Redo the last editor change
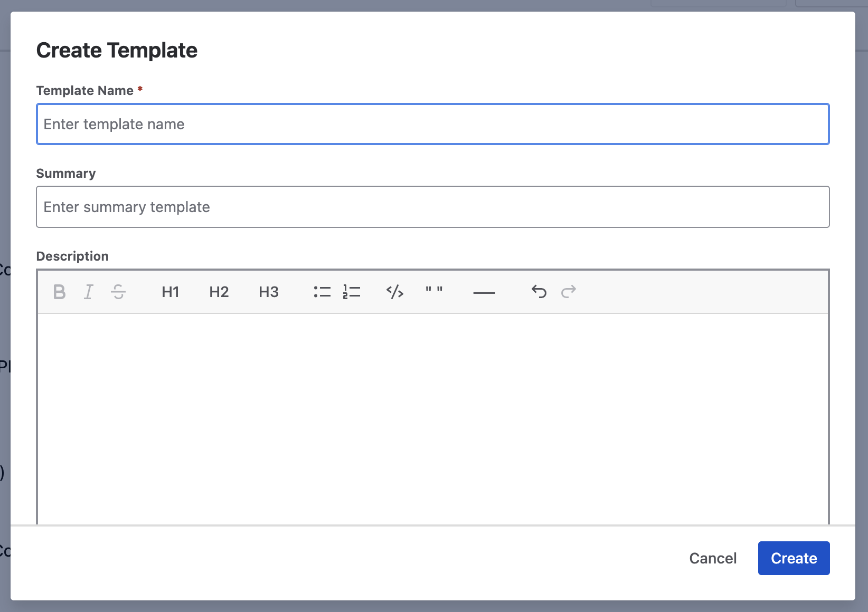 click(569, 292)
